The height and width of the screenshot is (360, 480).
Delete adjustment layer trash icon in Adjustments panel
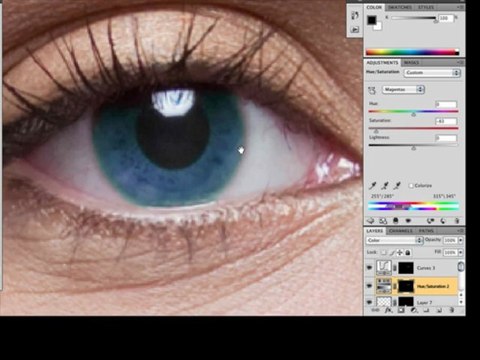[457, 221]
